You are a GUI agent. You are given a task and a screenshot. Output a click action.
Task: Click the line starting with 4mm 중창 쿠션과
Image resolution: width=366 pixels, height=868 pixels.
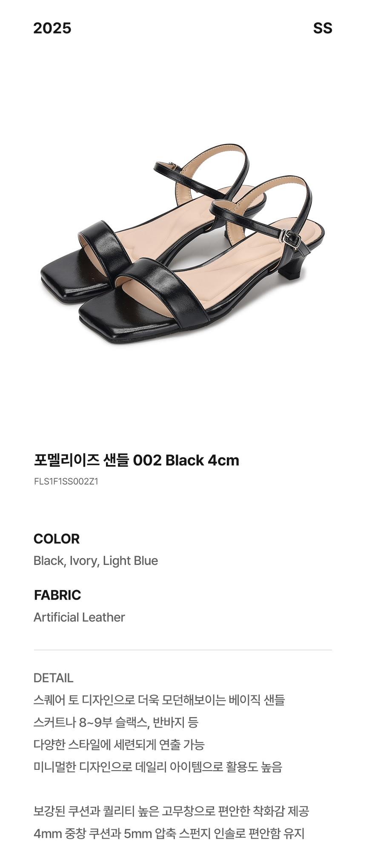pos(169,834)
